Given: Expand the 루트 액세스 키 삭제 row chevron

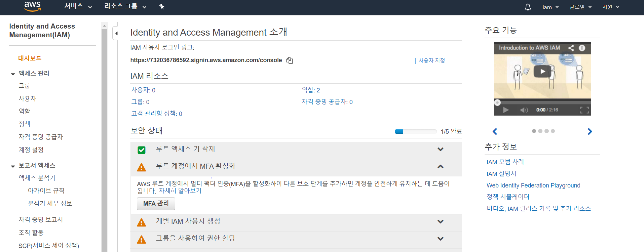Looking at the screenshot, I should pyautogui.click(x=441, y=149).
